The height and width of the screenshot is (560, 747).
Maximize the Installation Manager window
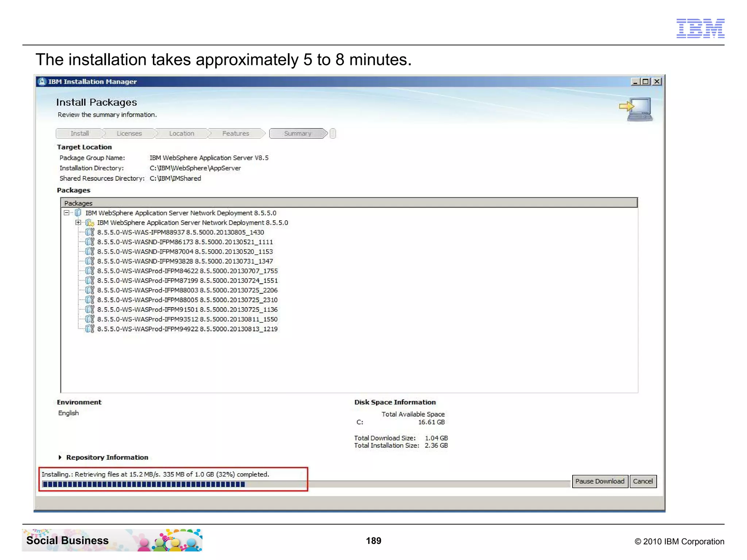point(646,82)
